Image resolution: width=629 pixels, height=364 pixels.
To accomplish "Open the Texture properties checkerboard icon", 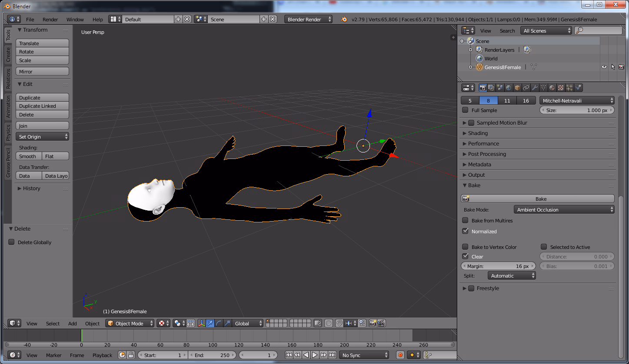I will pos(561,88).
